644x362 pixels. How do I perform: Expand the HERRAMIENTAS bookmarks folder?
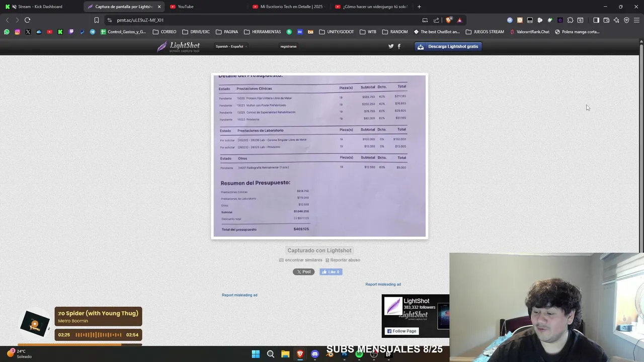262,32
